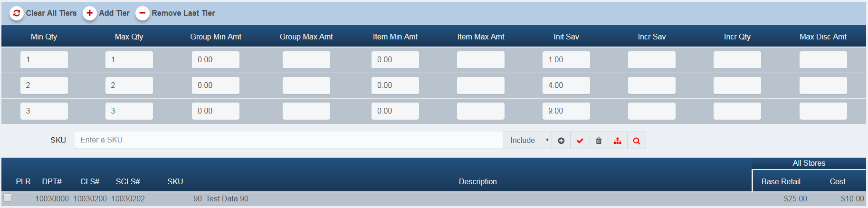This screenshot has height=208, width=868.
Task: Click the Add Tier plus icon
Action: tap(89, 13)
